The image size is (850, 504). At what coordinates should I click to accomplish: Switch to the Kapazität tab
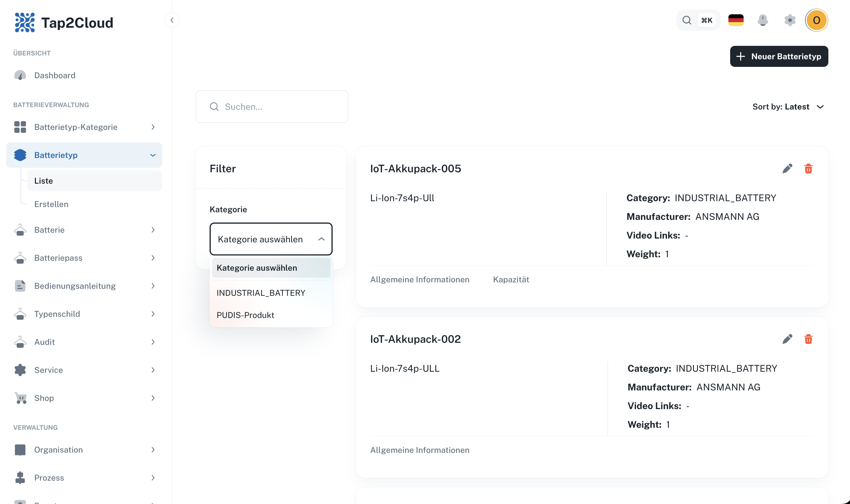[x=511, y=279]
